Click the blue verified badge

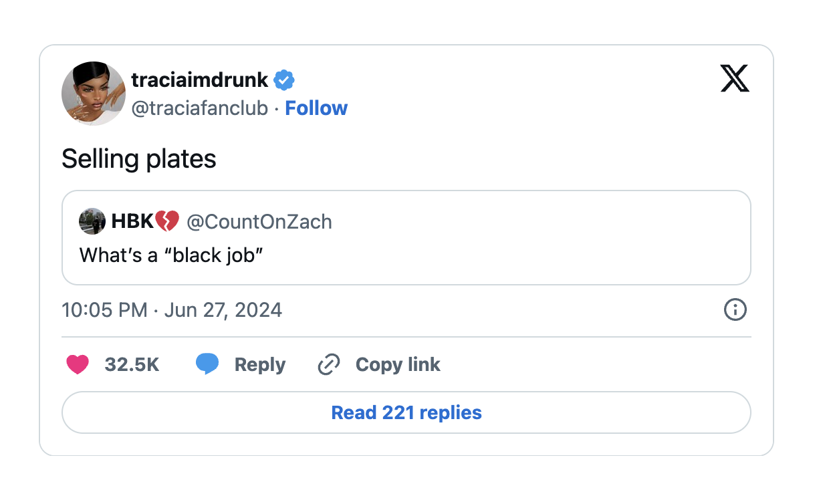(x=285, y=80)
